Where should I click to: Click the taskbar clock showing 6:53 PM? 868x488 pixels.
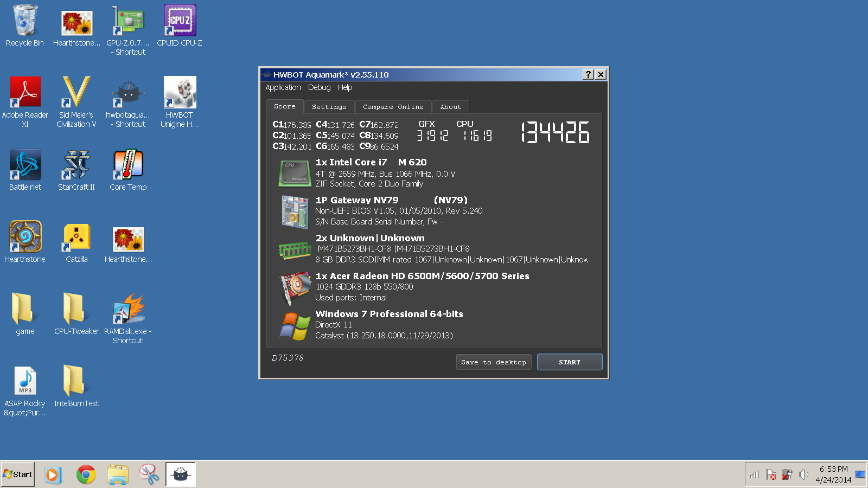pos(833,474)
